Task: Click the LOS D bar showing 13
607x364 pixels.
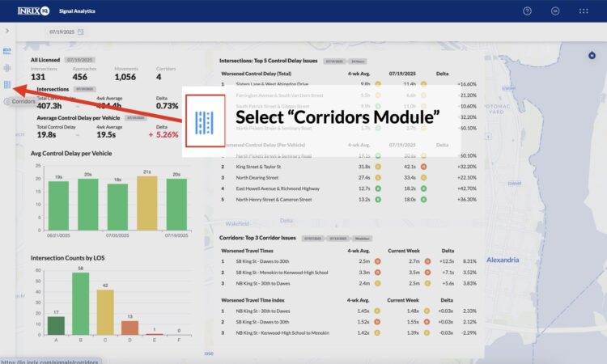Action: [129, 328]
